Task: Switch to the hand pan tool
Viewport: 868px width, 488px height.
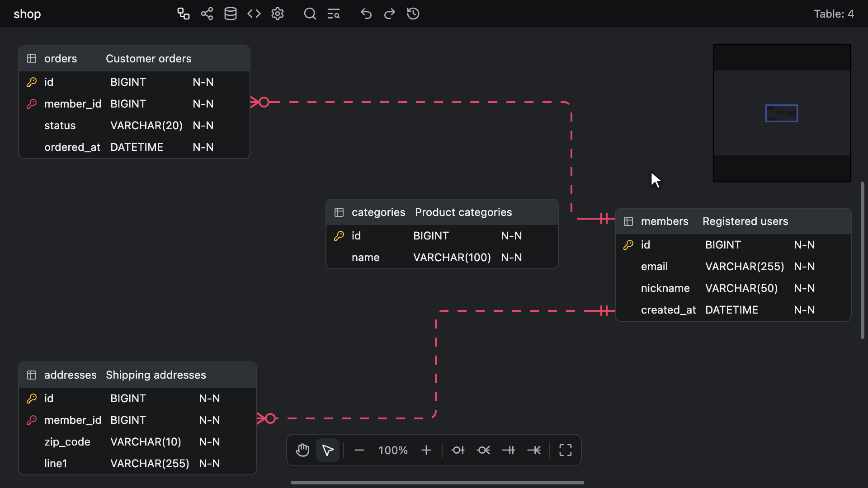Action: point(302,450)
